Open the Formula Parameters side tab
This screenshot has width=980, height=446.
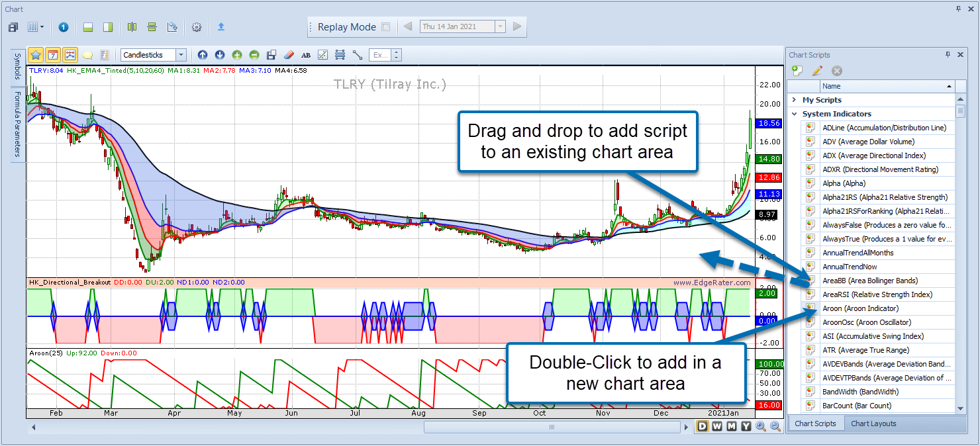tap(18, 124)
